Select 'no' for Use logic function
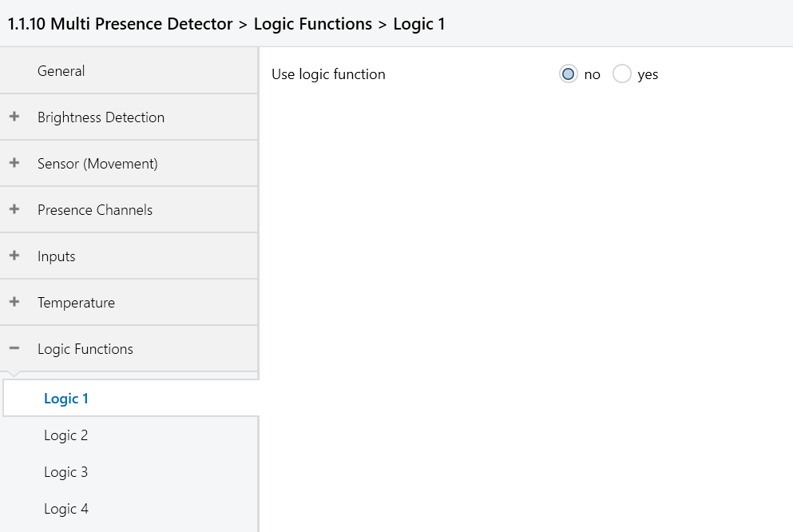 point(568,73)
